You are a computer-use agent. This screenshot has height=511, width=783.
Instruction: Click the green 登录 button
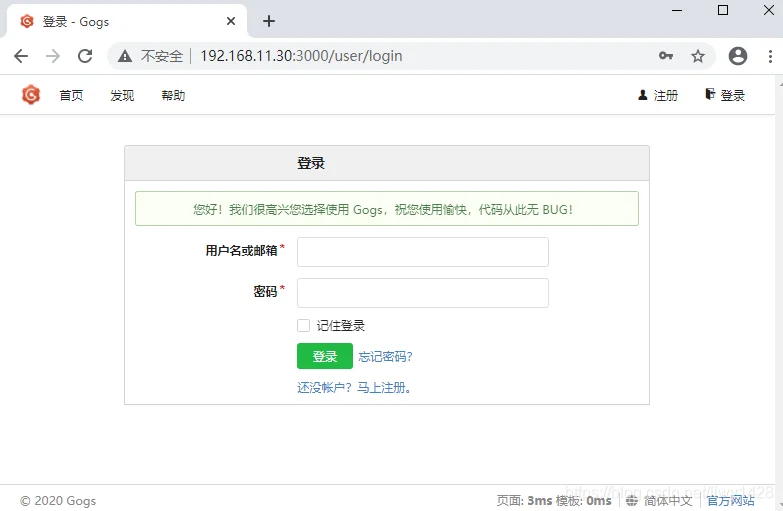(325, 356)
